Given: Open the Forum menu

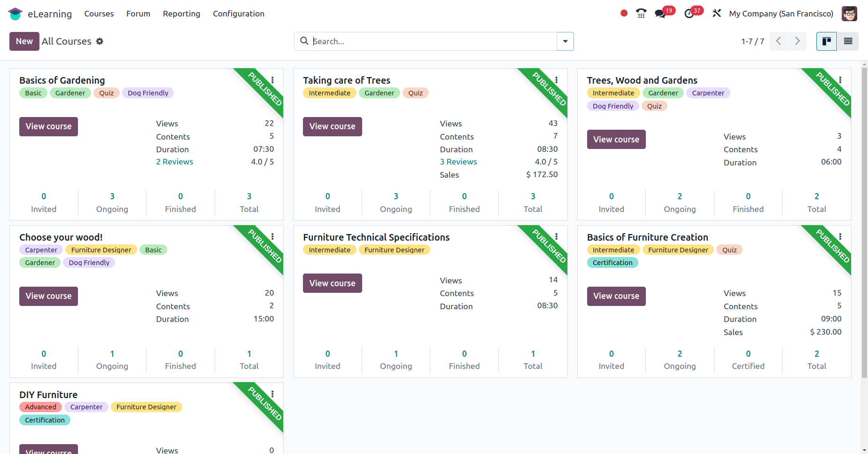Looking at the screenshot, I should pos(138,14).
